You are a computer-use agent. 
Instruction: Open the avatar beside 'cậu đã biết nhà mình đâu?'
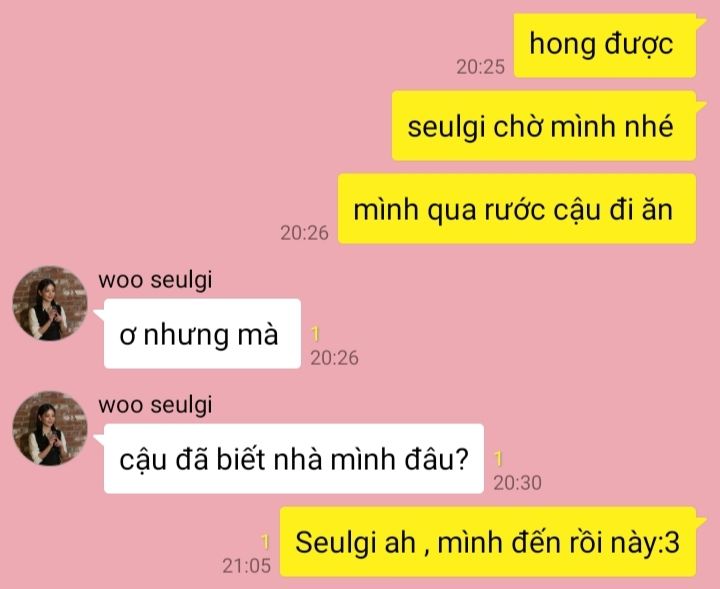click(x=50, y=428)
